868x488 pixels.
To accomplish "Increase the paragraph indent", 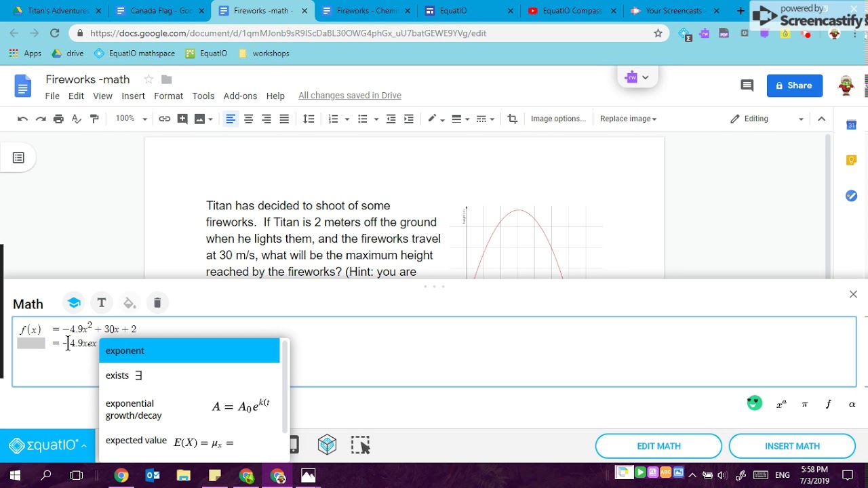I will click(x=409, y=119).
